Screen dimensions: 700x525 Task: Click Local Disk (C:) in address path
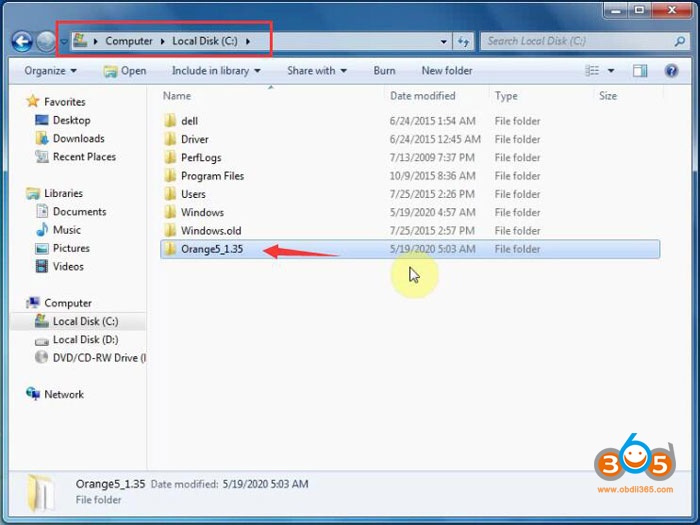[x=205, y=41]
